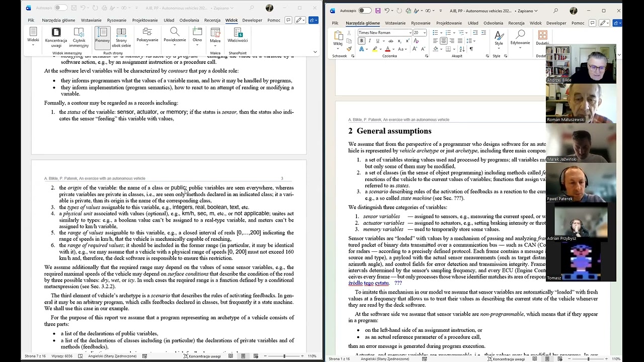Click the Save icon in right Word window

point(378,11)
